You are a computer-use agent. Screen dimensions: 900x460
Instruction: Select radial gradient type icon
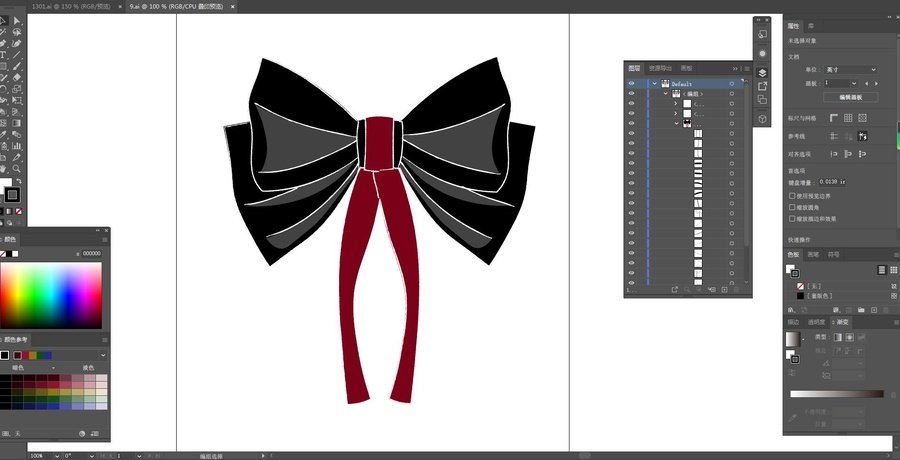click(849, 337)
